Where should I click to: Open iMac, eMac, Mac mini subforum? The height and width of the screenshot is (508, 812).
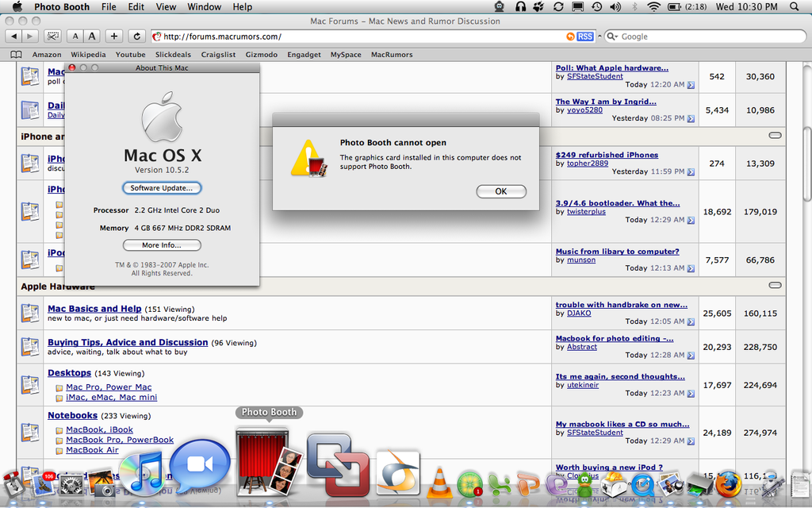(x=111, y=397)
